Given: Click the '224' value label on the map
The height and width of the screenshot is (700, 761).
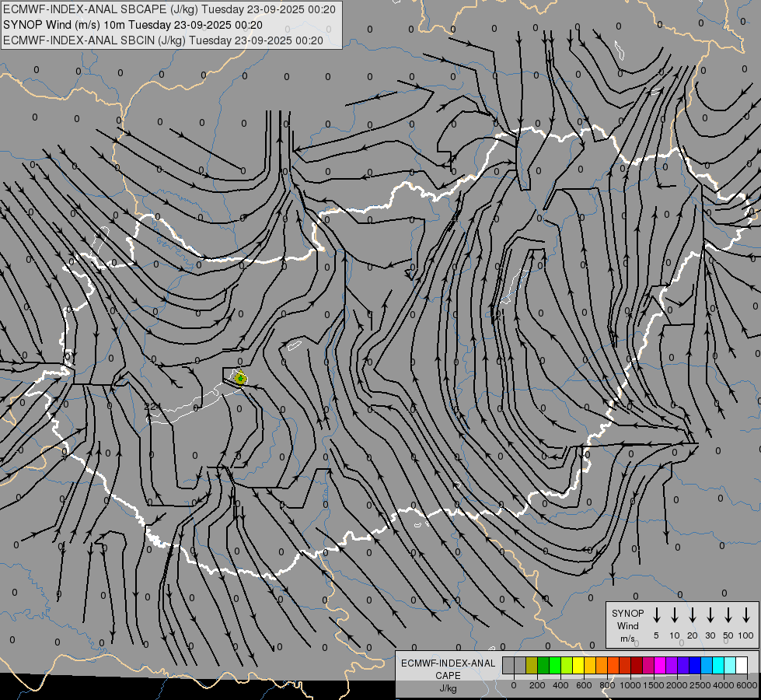Looking at the screenshot, I should (152, 406).
